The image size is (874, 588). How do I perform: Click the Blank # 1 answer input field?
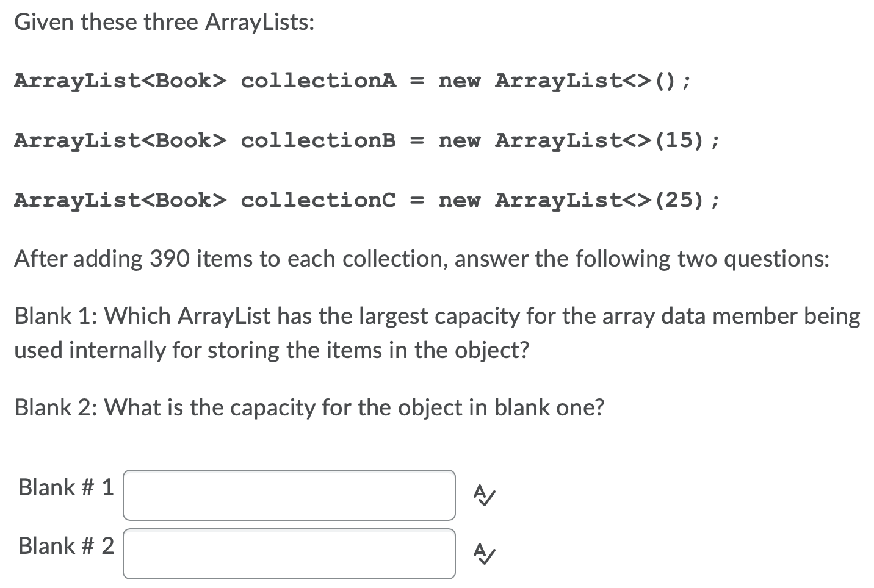coord(289,495)
